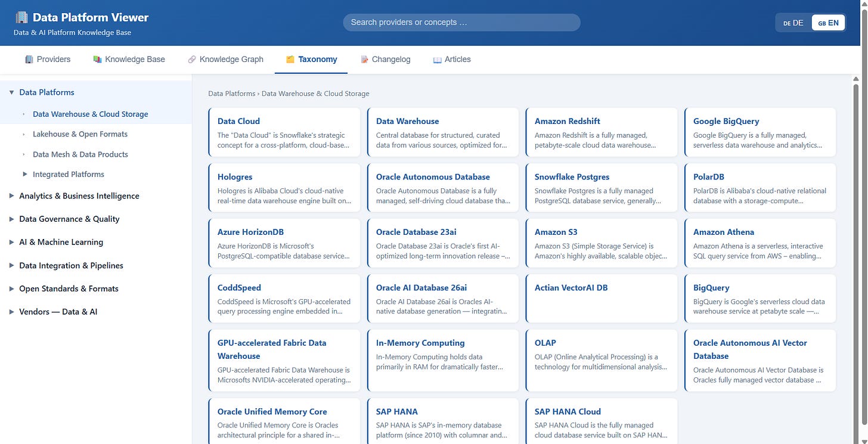The height and width of the screenshot is (444, 868).
Task: Open the In-Memory Computing card
Action: click(x=443, y=361)
